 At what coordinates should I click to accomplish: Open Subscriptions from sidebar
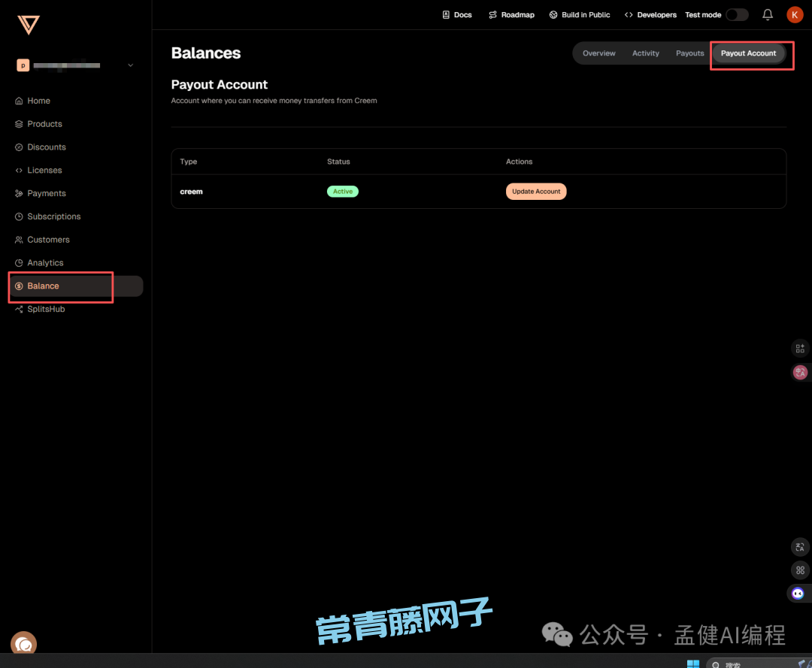click(x=53, y=216)
